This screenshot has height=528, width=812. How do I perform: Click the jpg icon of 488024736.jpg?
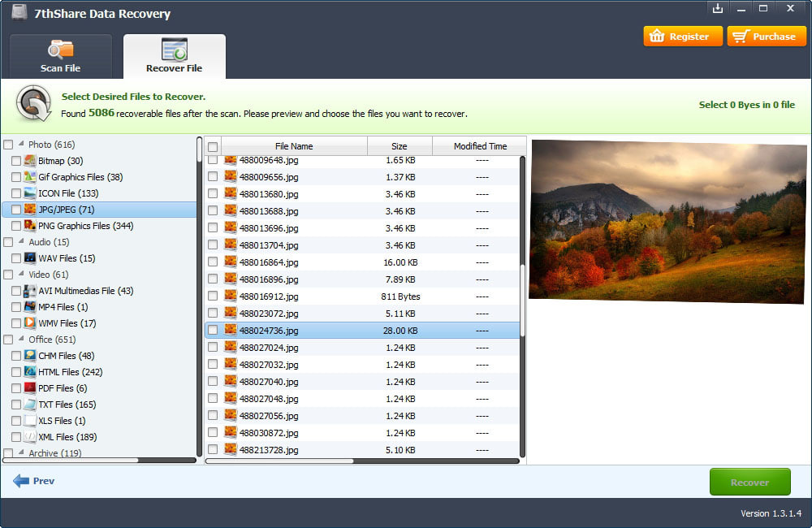[x=231, y=330]
